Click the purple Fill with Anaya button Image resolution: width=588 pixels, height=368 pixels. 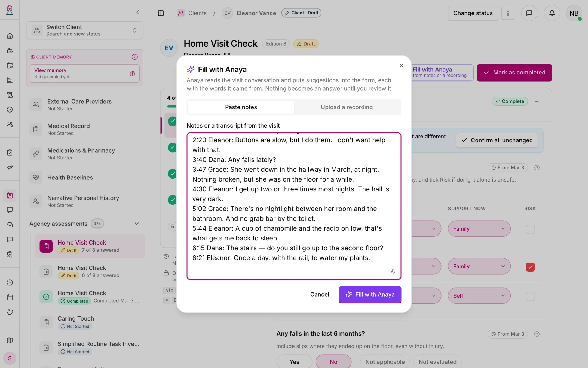[x=370, y=294]
